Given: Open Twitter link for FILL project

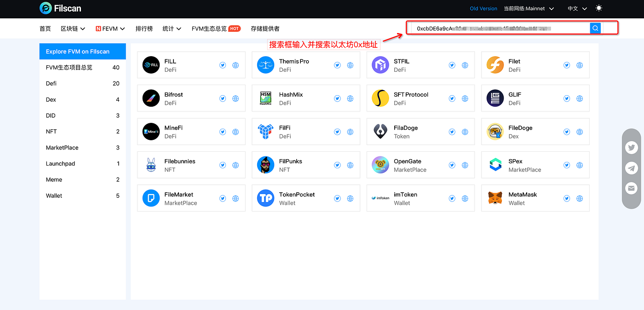Looking at the screenshot, I should point(223,65).
